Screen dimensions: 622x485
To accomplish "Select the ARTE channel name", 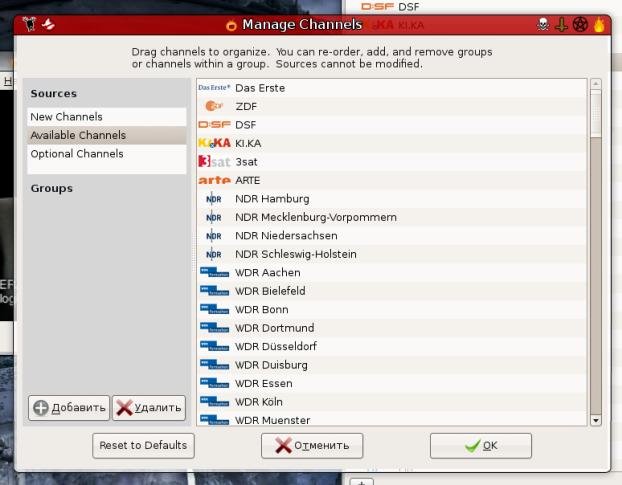I will point(248,180).
